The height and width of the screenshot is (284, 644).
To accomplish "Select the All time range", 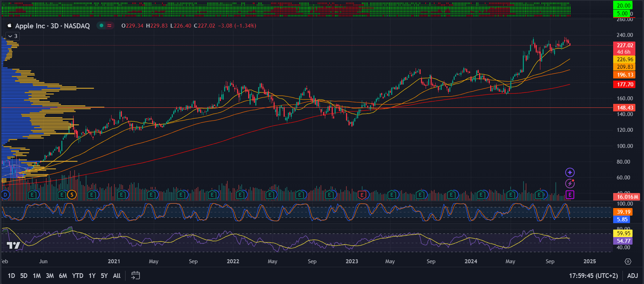I will coord(117,276).
